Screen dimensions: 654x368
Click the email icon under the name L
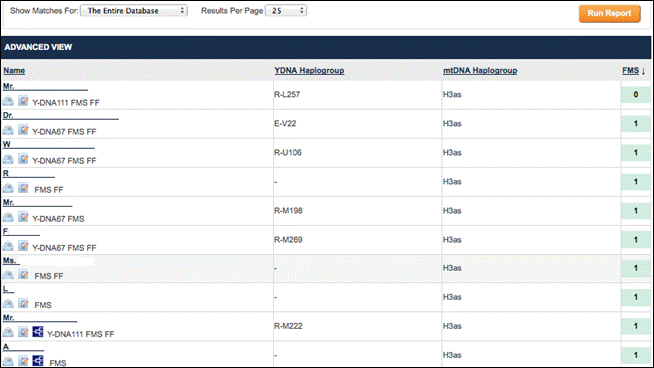[8, 304]
